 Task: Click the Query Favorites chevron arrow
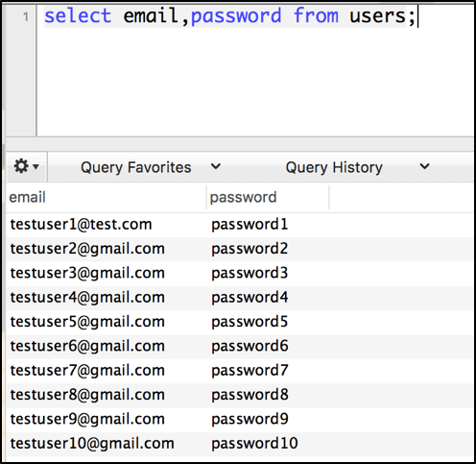216,166
